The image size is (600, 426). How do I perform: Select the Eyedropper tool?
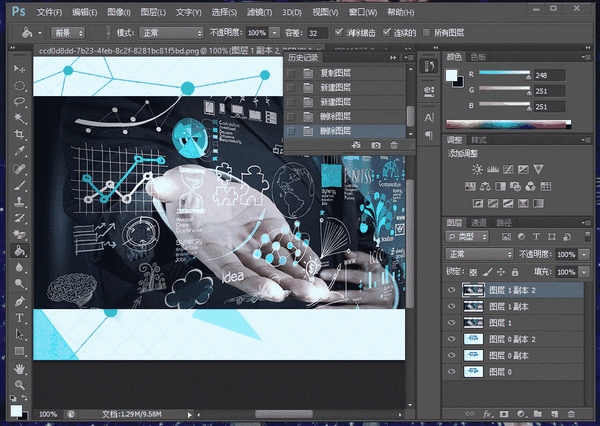point(19,151)
